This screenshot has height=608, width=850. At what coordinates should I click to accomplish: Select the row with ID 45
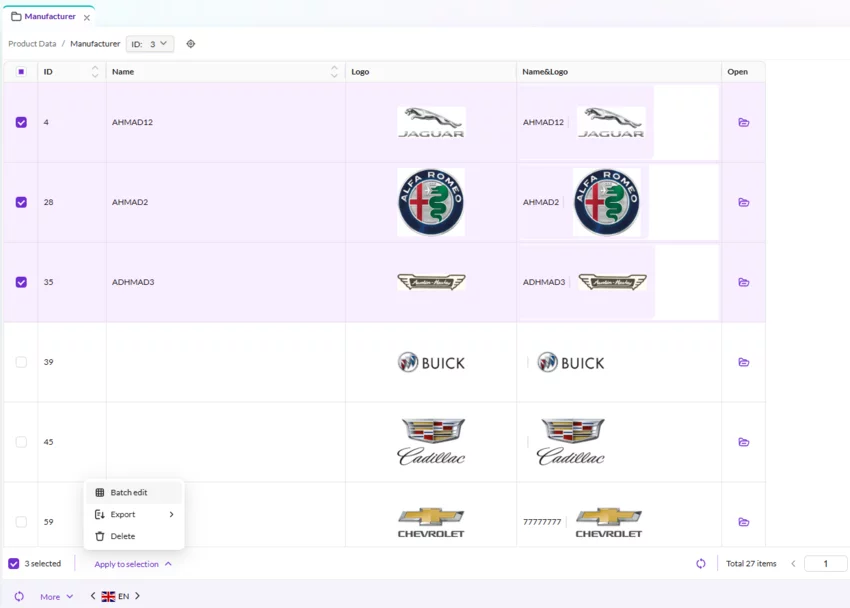click(x=21, y=442)
